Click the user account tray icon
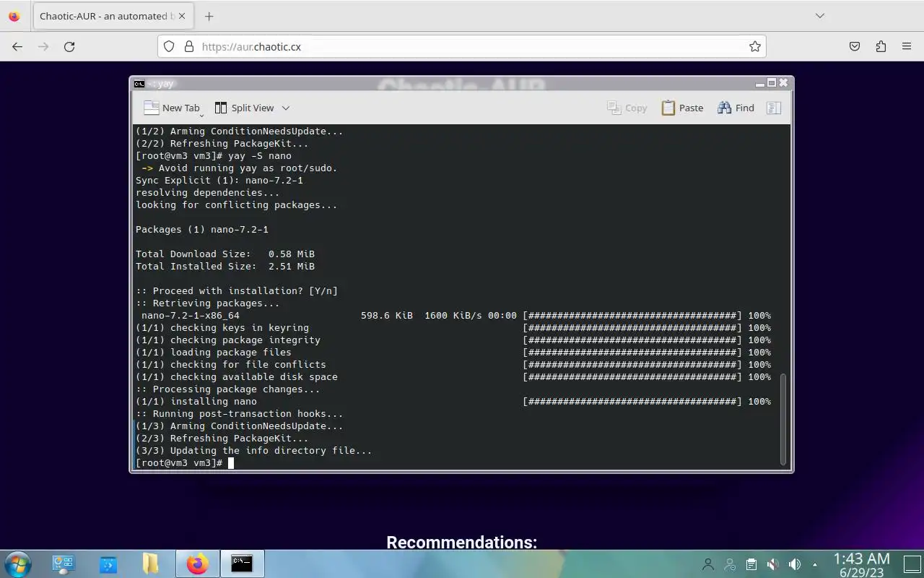This screenshot has width=924, height=578. [x=708, y=564]
